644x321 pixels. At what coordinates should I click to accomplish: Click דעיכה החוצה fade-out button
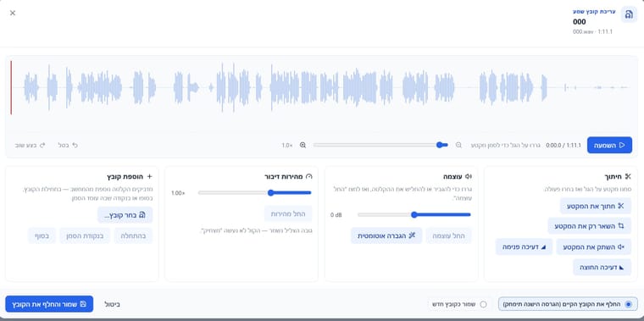tap(602, 268)
